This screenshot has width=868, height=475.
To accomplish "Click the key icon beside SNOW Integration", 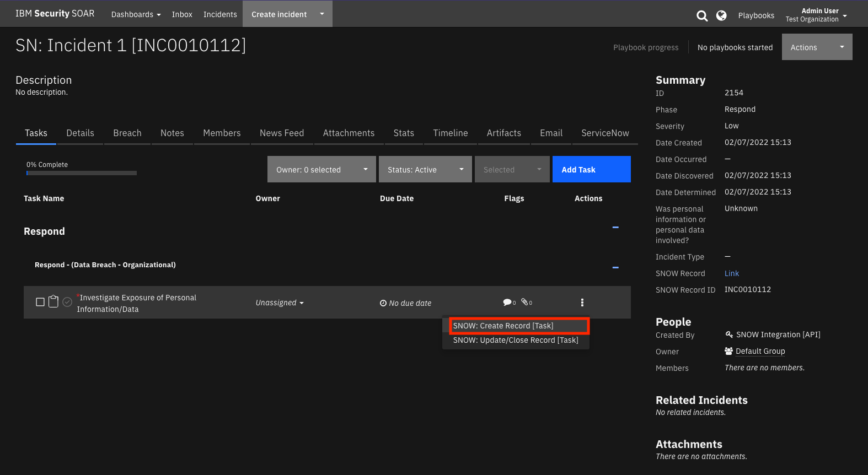I will (729, 334).
